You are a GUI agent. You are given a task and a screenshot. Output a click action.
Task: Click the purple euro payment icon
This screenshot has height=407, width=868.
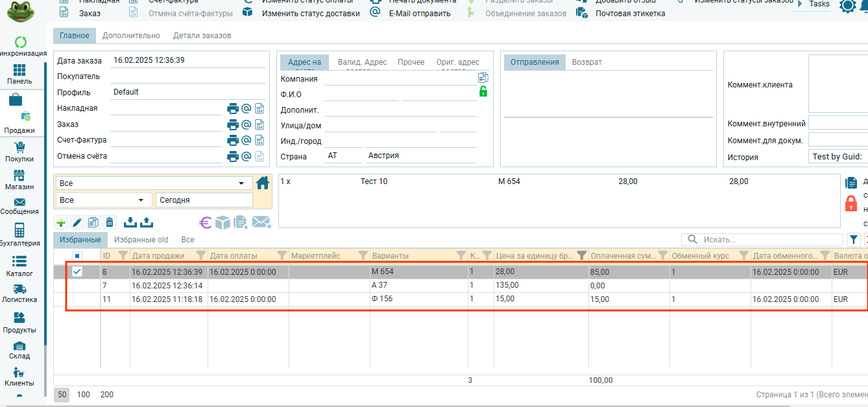[x=206, y=222]
